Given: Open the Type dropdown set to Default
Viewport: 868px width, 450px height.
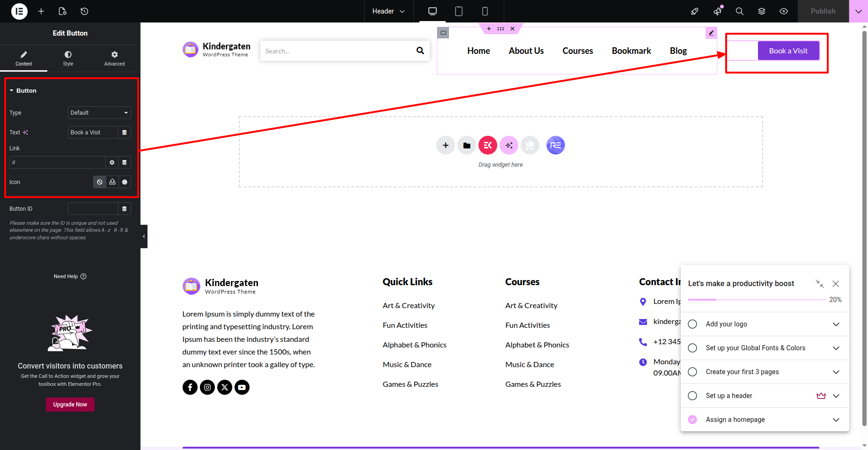Looking at the screenshot, I should (x=99, y=113).
